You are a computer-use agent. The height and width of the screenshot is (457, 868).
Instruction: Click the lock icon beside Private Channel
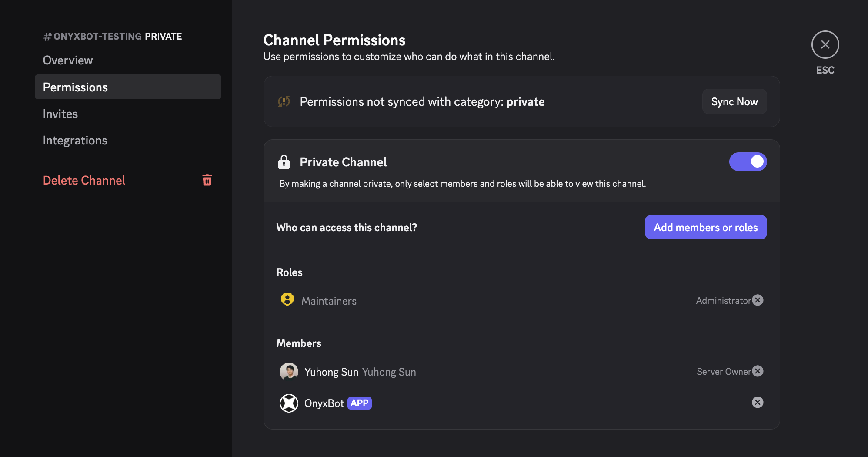(284, 161)
